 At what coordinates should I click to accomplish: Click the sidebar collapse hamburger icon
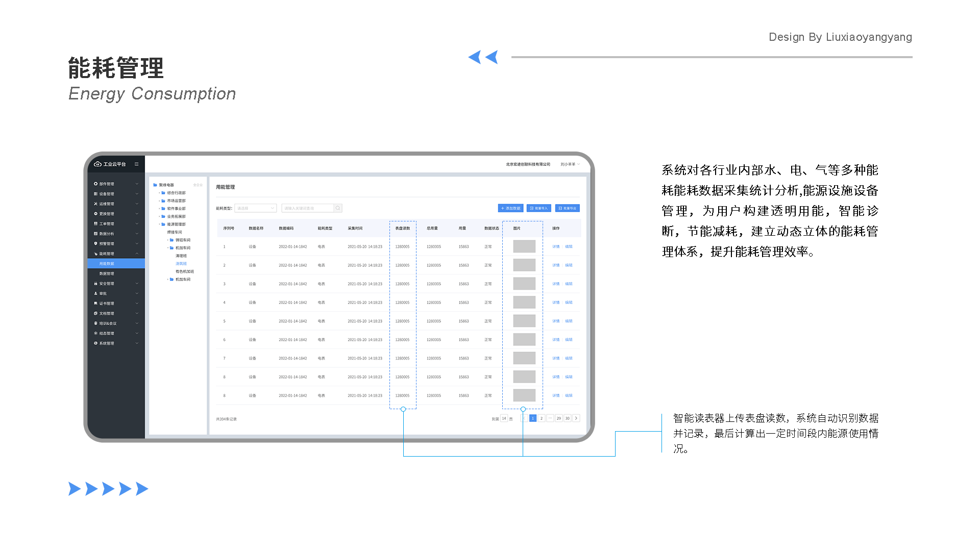coord(136,164)
